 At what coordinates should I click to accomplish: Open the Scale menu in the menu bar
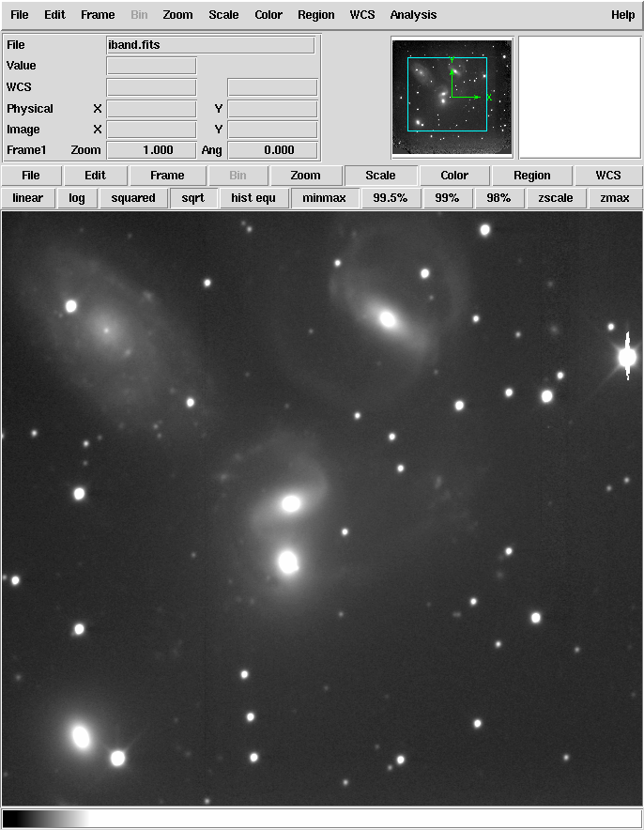point(223,15)
